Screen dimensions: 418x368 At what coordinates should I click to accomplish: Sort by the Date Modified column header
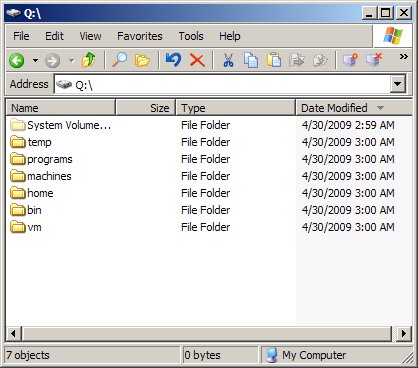(x=354, y=108)
